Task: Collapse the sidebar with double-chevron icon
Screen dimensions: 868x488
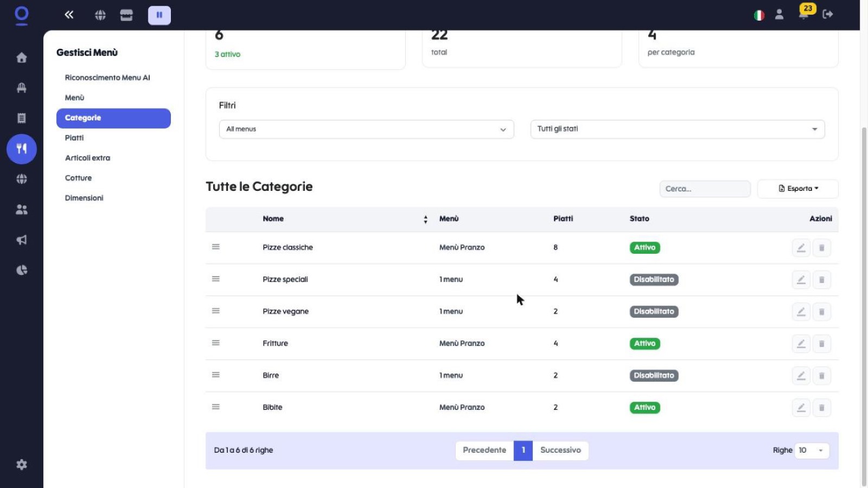Action: 69,15
